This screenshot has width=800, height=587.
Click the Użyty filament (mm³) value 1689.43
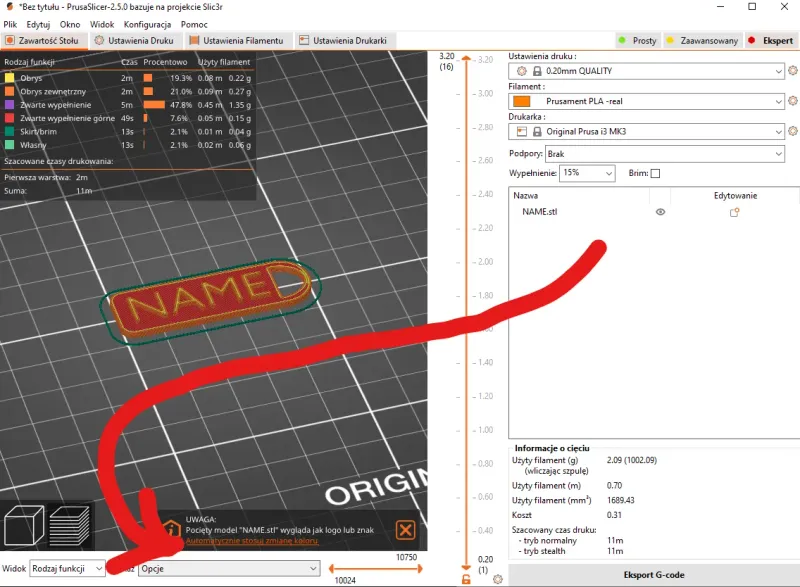620,500
